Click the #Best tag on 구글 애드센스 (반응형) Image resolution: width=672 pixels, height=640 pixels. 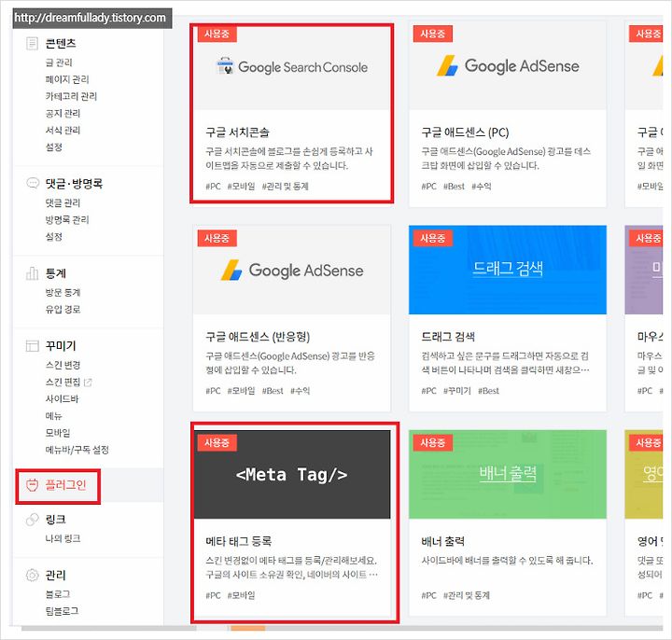tap(273, 391)
